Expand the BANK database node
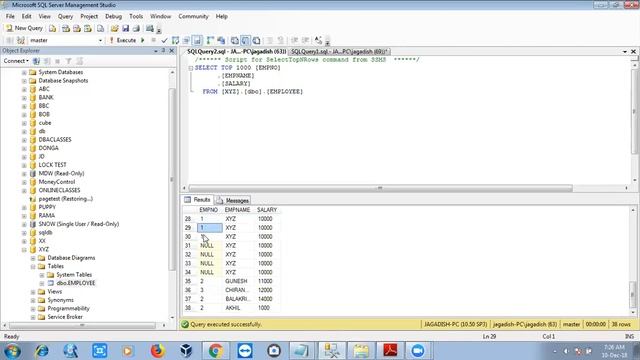Viewport: 640px width, 360px height. coord(24,98)
